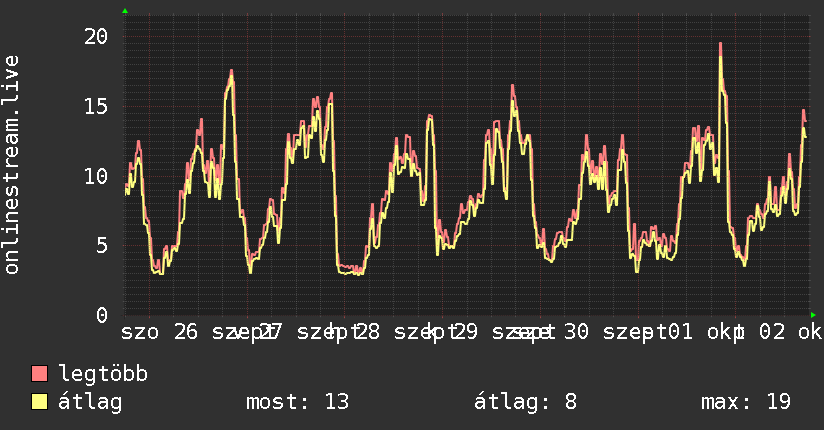
Task: Click the y-axis label 5
Action: [x=102, y=245]
